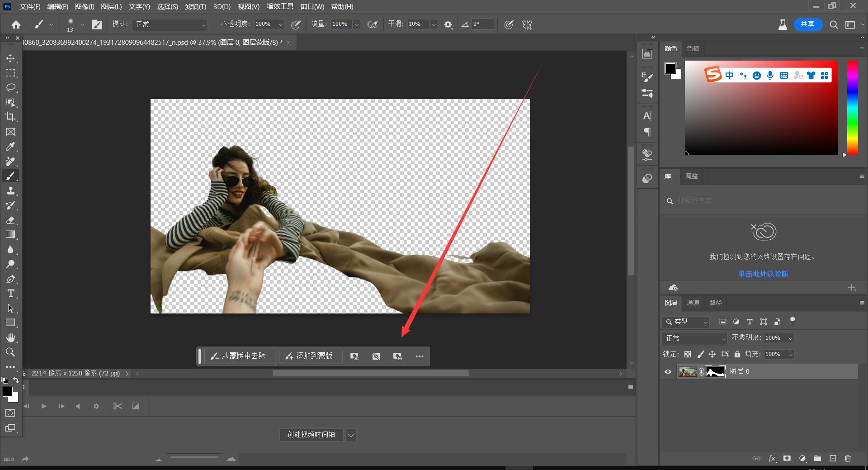Viewport: 868px width, 470px height.
Task: Select the Rectangular Marquee tool
Action: pos(10,73)
